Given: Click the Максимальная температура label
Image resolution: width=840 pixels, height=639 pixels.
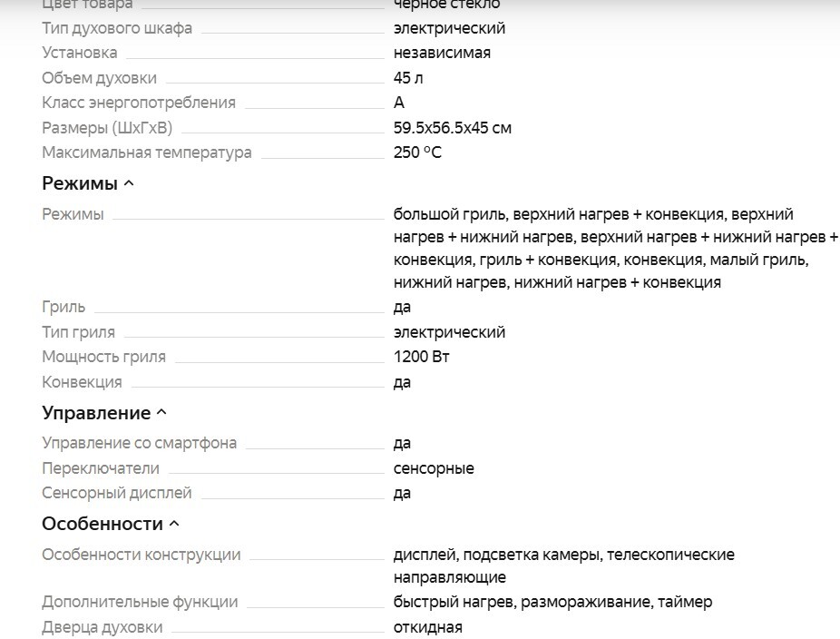Looking at the screenshot, I should click(147, 152).
